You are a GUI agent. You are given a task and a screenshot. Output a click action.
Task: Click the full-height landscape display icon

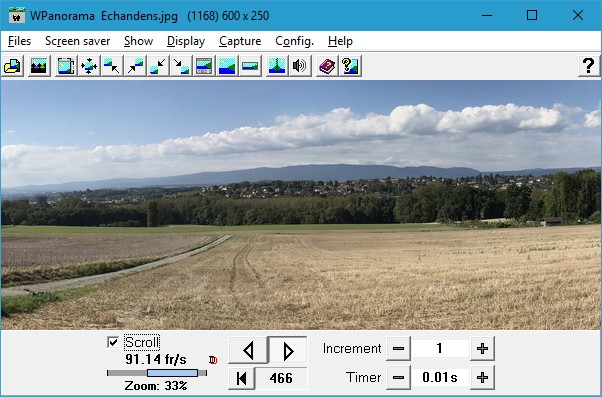coord(227,66)
